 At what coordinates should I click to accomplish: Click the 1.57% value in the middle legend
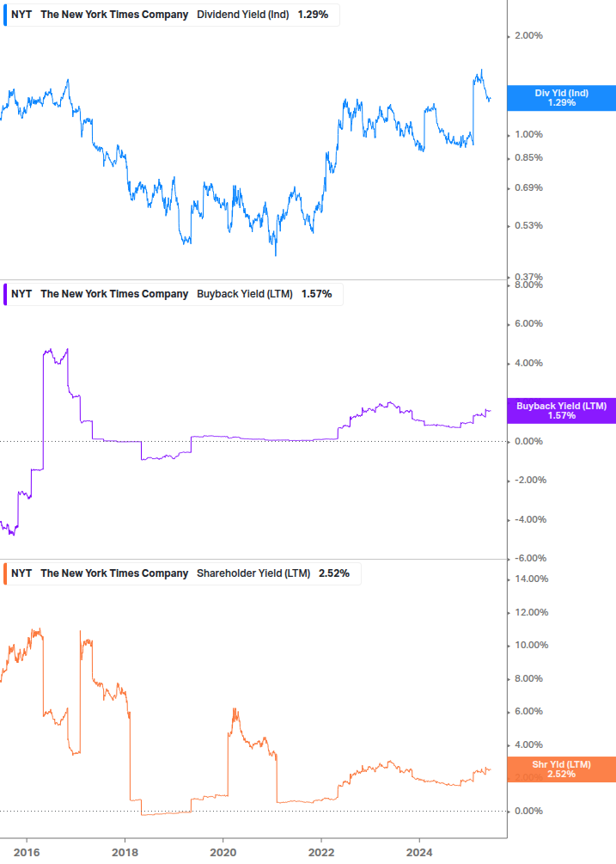(316, 294)
